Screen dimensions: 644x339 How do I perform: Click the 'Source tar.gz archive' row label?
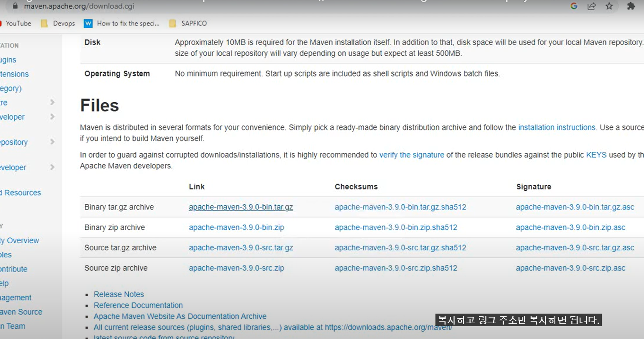tap(120, 248)
